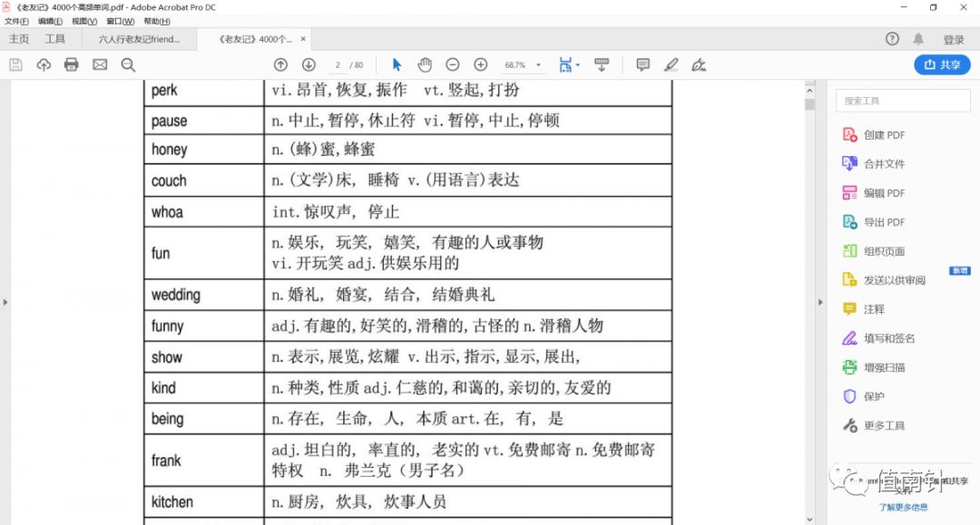This screenshot has width=980, height=525.
Task: Click the upload to cloud icon
Action: (x=44, y=65)
